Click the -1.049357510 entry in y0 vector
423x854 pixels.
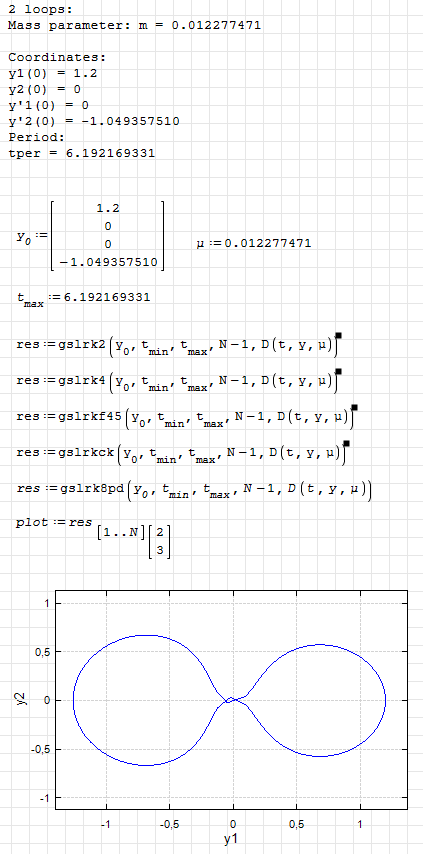point(108,262)
